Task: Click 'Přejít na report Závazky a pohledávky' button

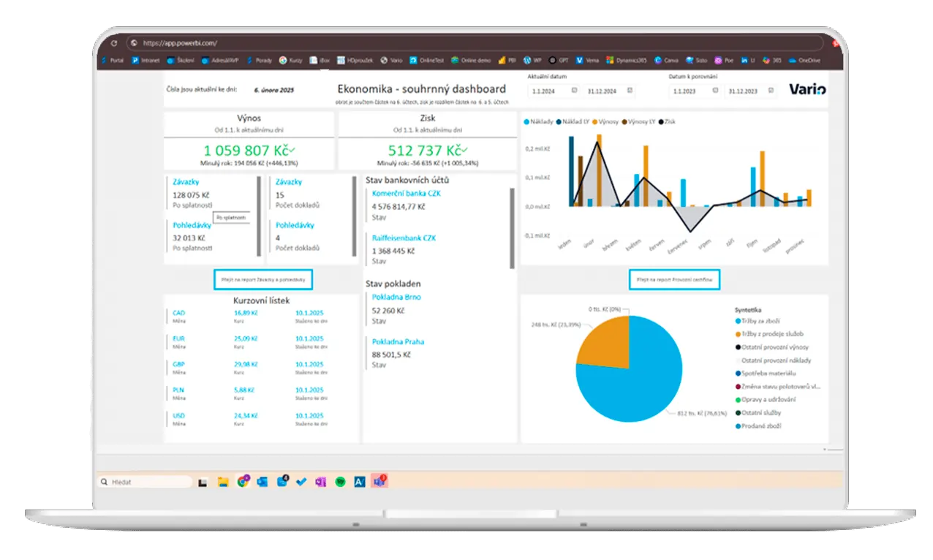Action: (263, 279)
